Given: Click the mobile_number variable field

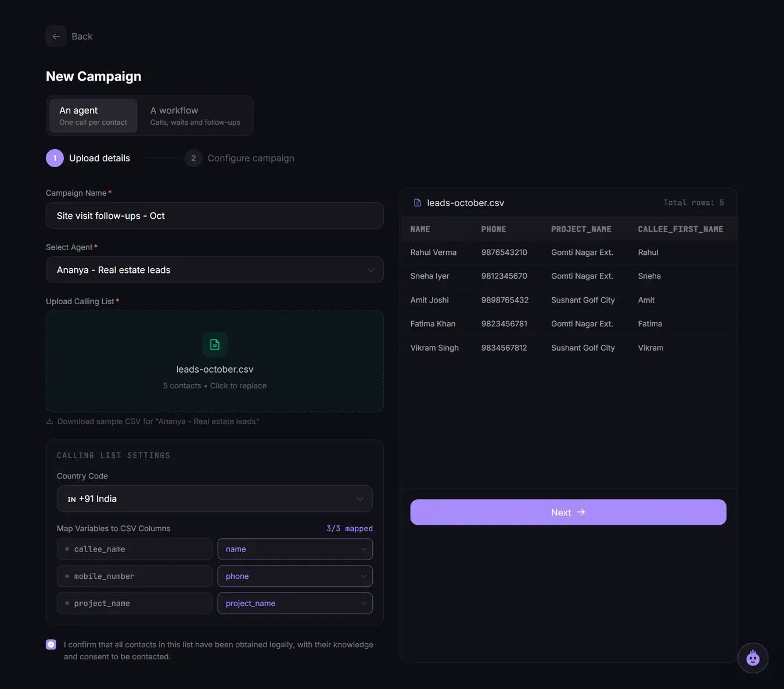Looking at the screenshot, I should [134, 576].
